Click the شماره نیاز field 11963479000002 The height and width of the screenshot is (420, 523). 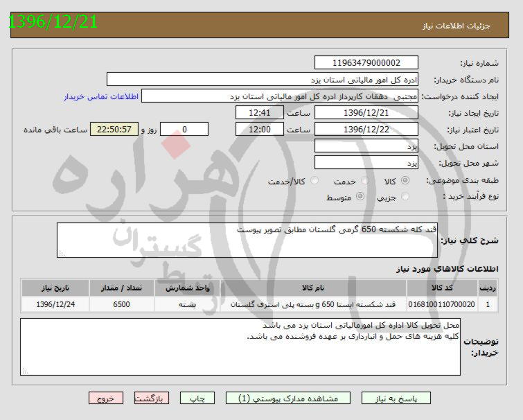click(x=366, y=62)
